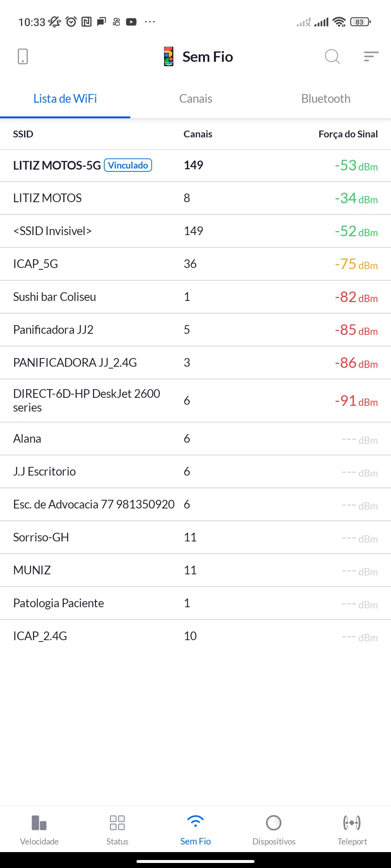
Task: Select the ICAP_5G network row
Action: tap(35, 264)
